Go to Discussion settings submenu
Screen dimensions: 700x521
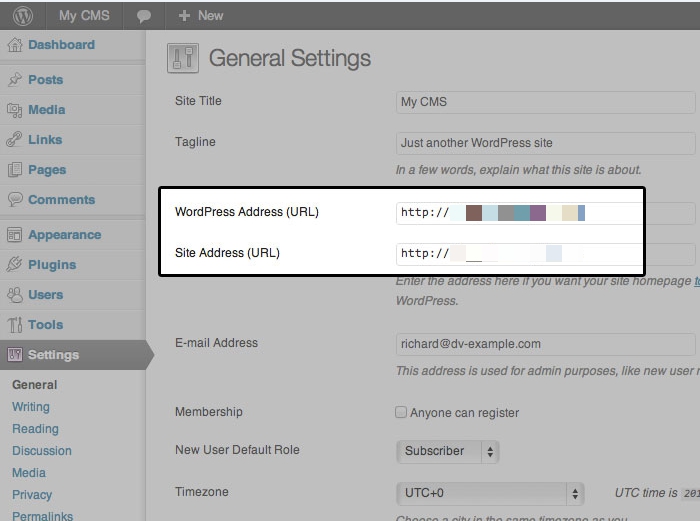[42, 450]
